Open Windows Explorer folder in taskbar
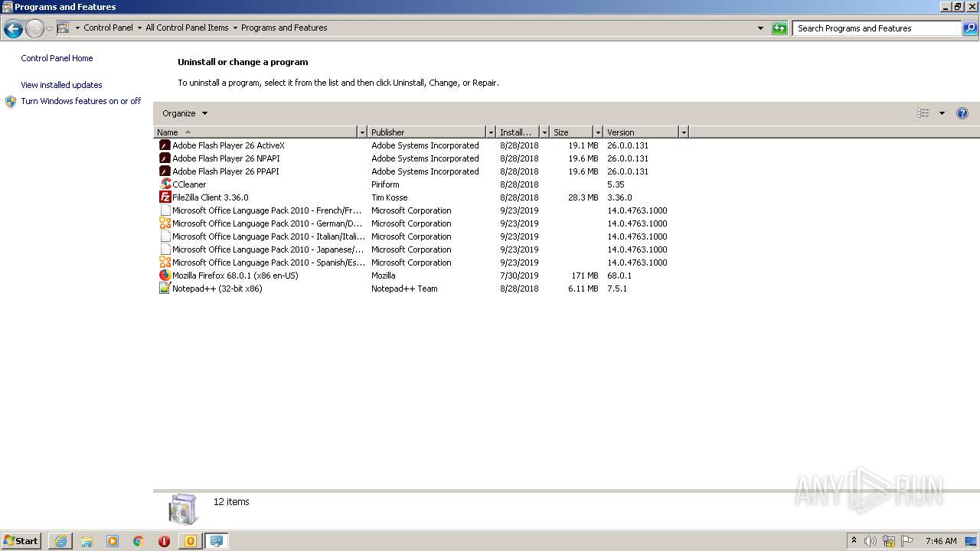Viewport: 980px width, 551px height. [x=87, y=541]
